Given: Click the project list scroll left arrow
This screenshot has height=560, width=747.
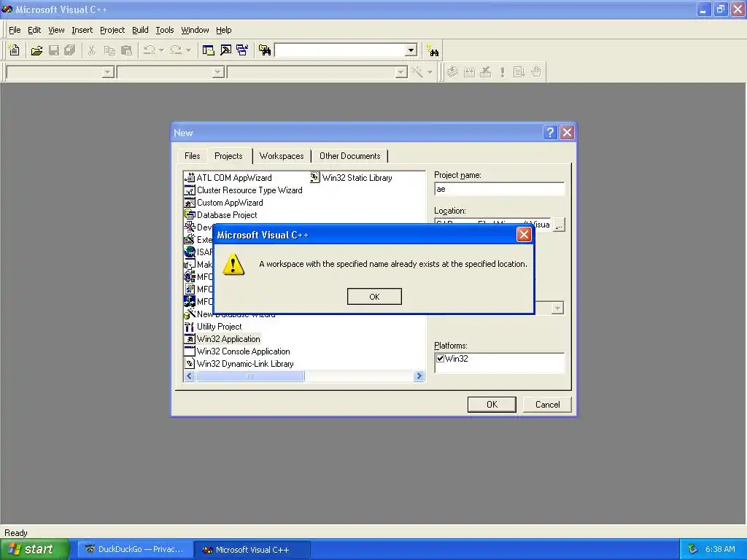Looking at the screenshot, I should coord(190,376).
